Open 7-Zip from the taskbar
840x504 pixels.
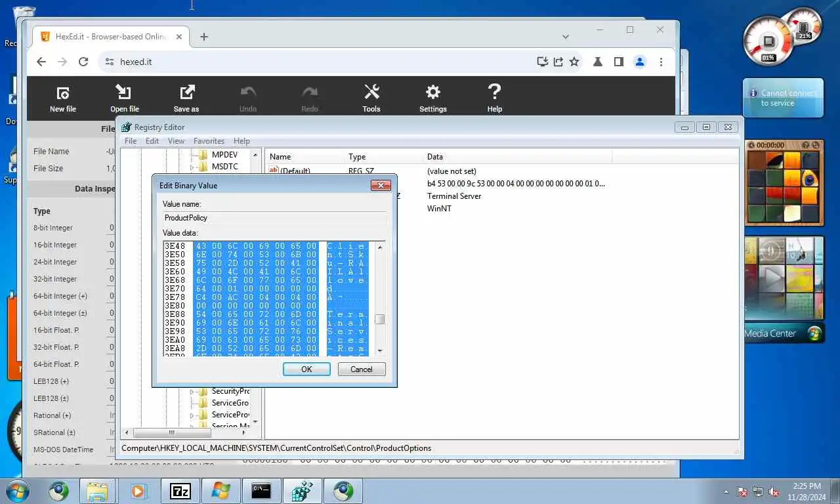(x=180, y=491)
